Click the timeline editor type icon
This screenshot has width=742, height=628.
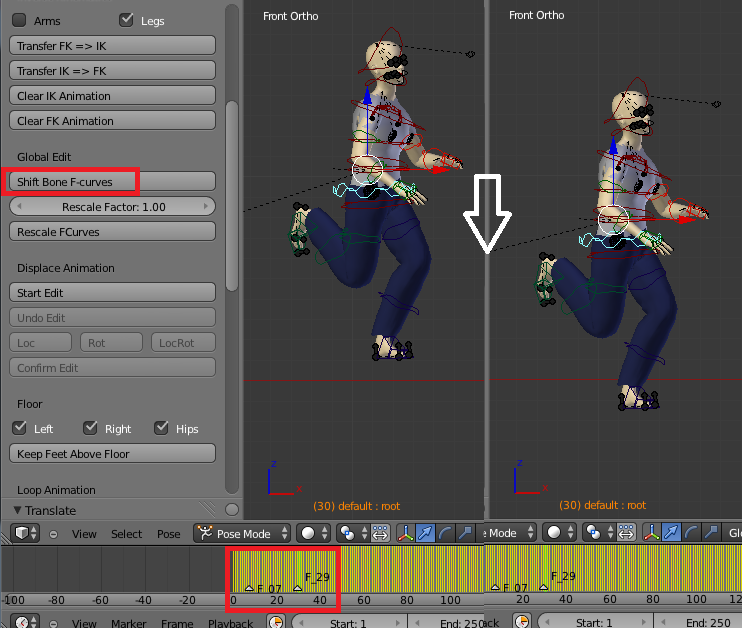22,622
